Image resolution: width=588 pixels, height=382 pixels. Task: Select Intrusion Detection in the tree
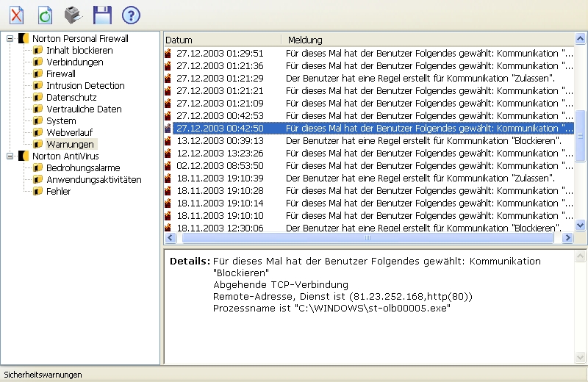[x=85, y=85]
